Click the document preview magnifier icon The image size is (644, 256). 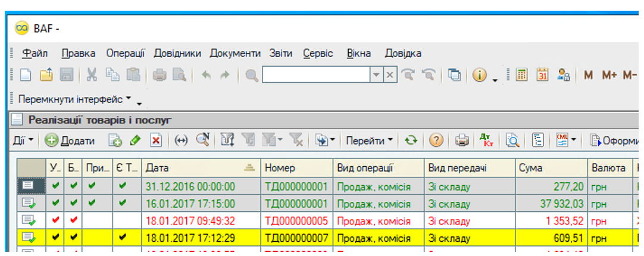pyautogui.click(x=512, y=141)
